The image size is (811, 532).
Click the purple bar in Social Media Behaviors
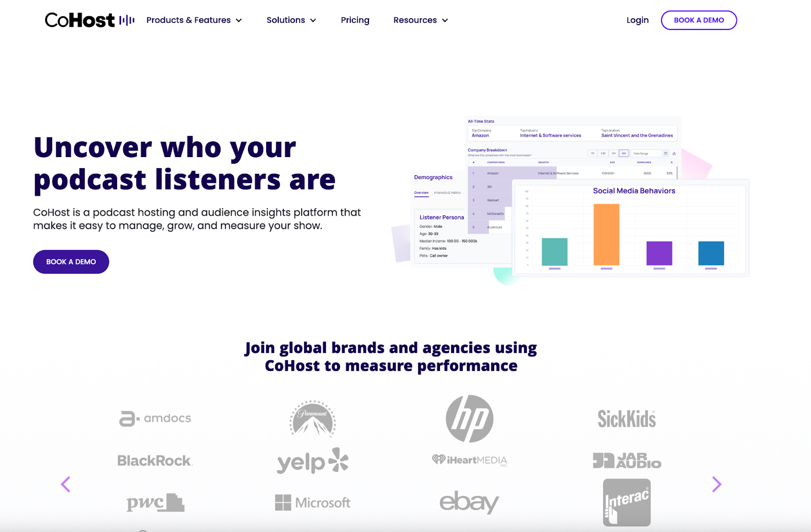(659, 253)
